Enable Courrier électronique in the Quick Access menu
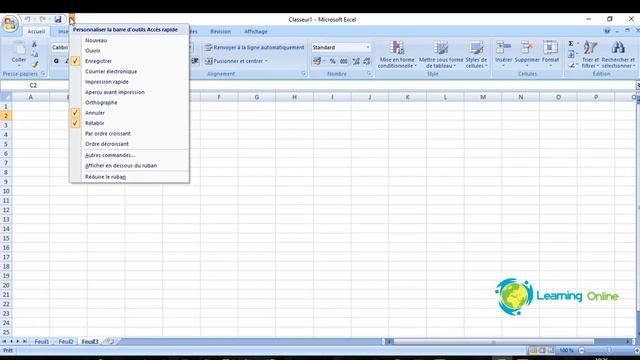This screenshot has width=640, height=360. tap(129, 71)
